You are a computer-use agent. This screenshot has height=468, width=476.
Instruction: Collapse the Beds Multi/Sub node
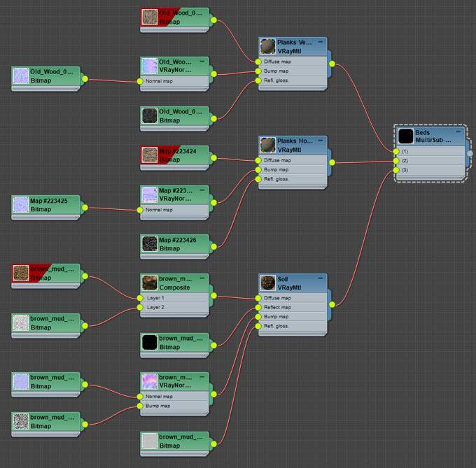458,131
